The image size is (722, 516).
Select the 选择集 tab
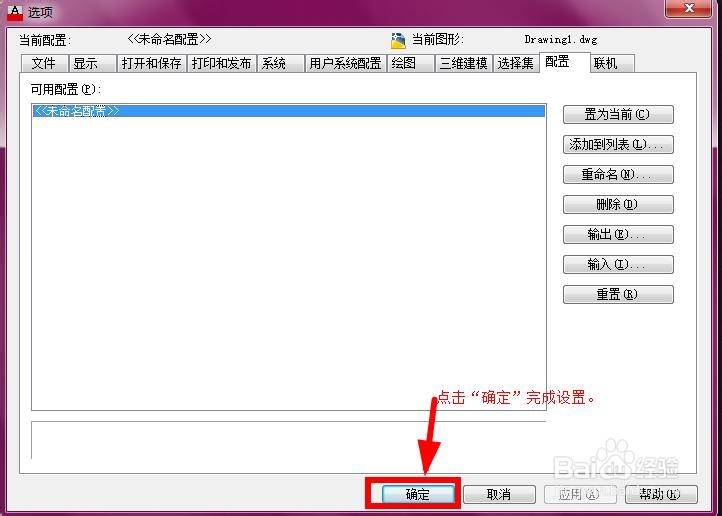pos(516,63)
